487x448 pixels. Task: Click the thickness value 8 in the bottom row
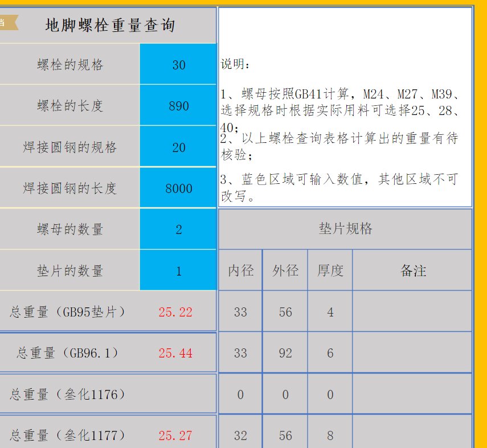tap(329, 434)
